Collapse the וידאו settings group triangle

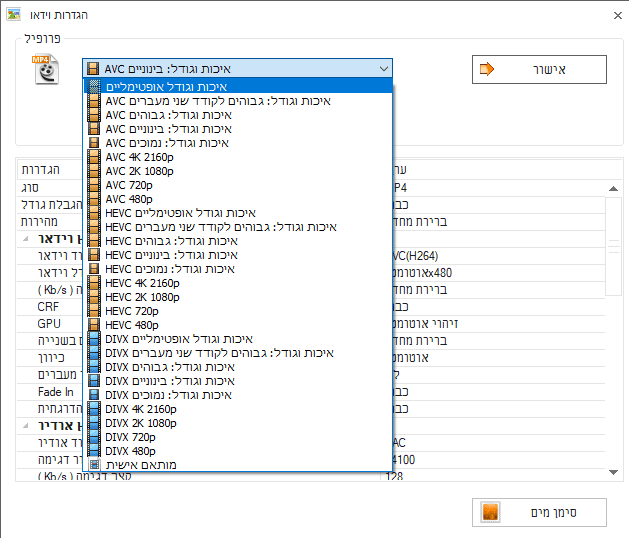click(26, 239)
